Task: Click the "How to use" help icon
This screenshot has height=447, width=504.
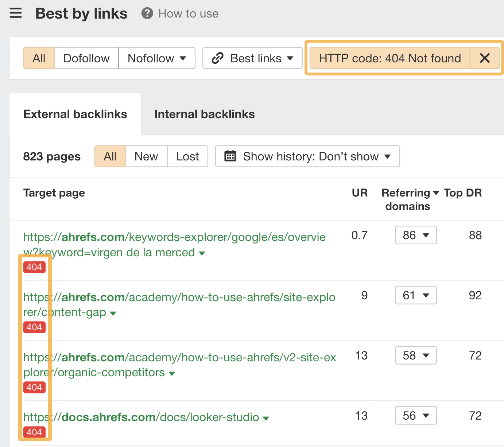Action: click(x=147, y=13)
